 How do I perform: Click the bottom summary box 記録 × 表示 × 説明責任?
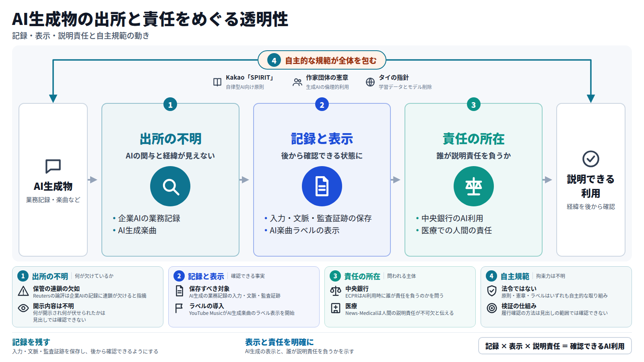pos(555,346)
